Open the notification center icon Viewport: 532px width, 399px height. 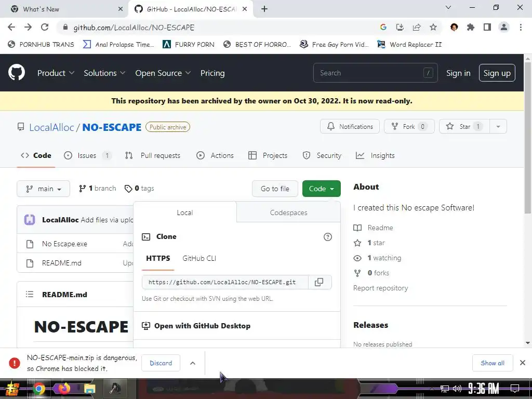[x=515, y=389]
